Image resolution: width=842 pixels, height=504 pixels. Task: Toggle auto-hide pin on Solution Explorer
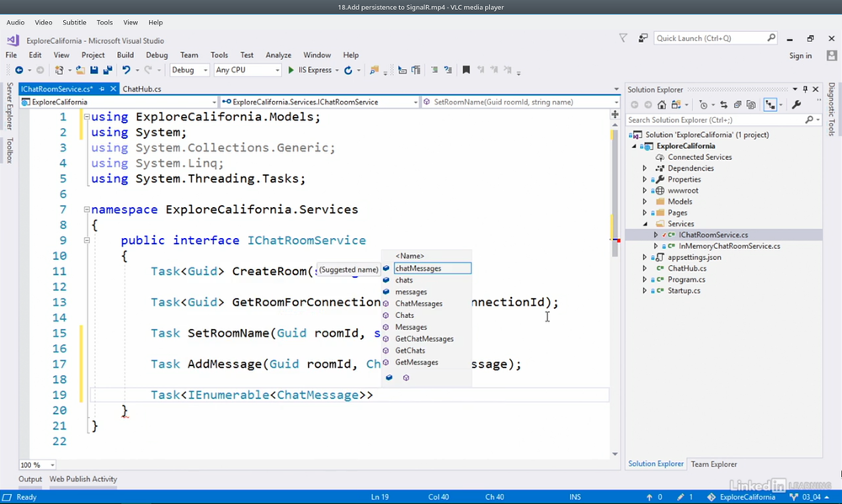(805, 89)
